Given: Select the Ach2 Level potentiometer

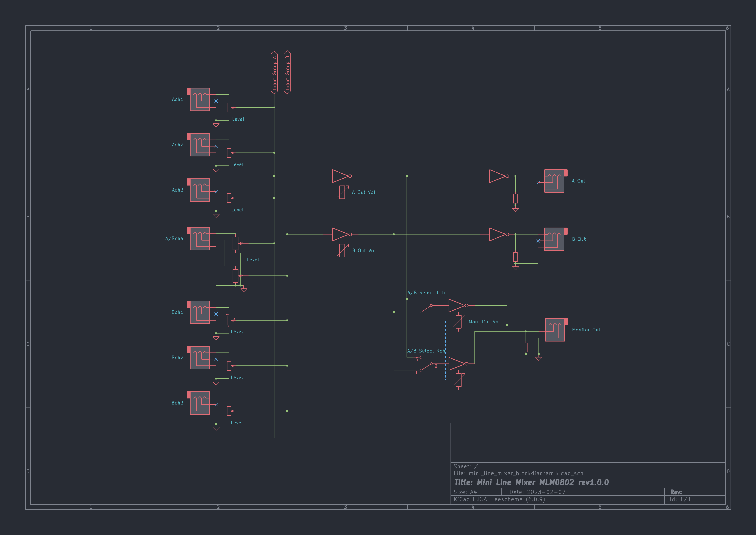Looking at the screenshot, I should pos(229,153).
